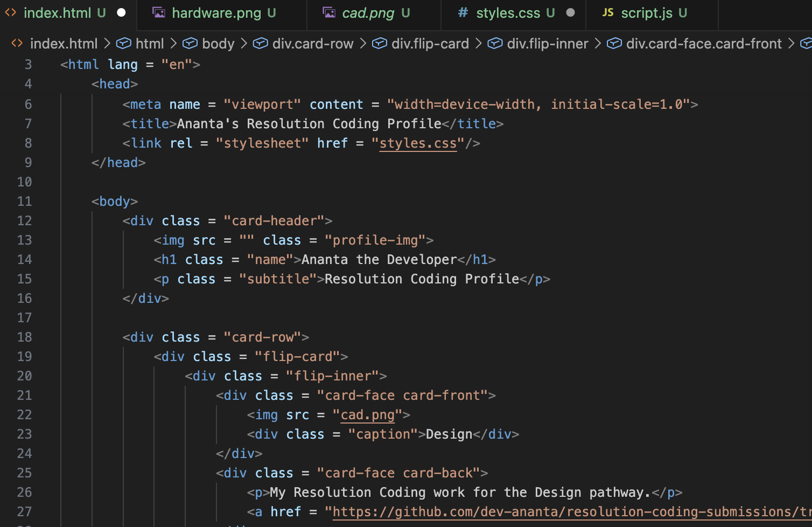812x527 pixels.
Task: Follow the cad.png link on line 22
Action: pos(368,415)
